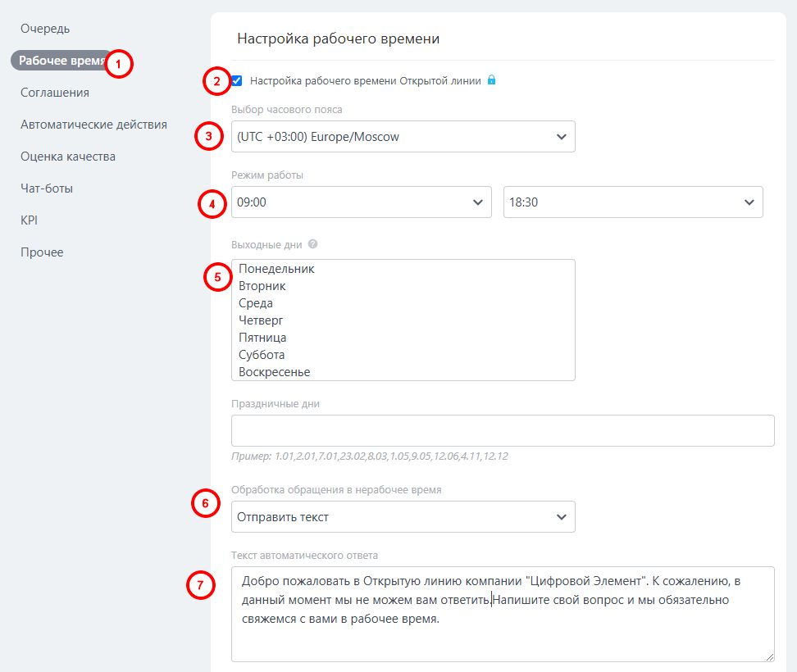This screenshot has height=672, width=797.
Task: Open Автоматические действия section
Action: [x=93, y=125]
